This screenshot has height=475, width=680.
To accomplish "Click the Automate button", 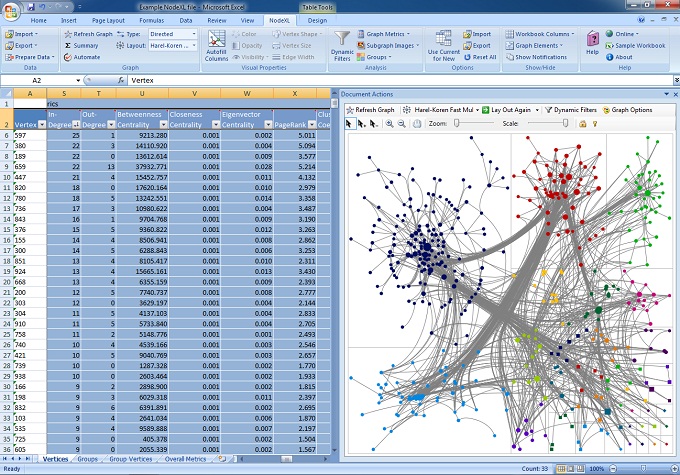I will coord(82,57).
